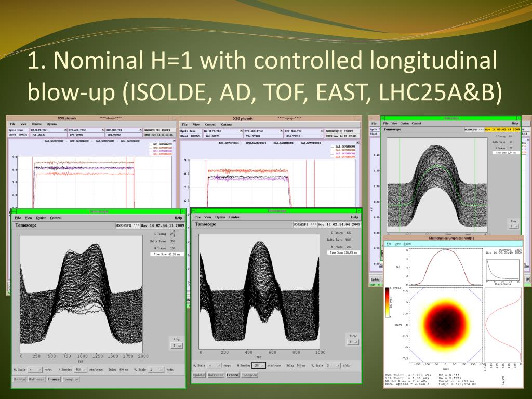This screenshot has width=532, height=399.
Task: Open Ring selector in 02:44:11 Tomoscope
Action: [177, 345]
